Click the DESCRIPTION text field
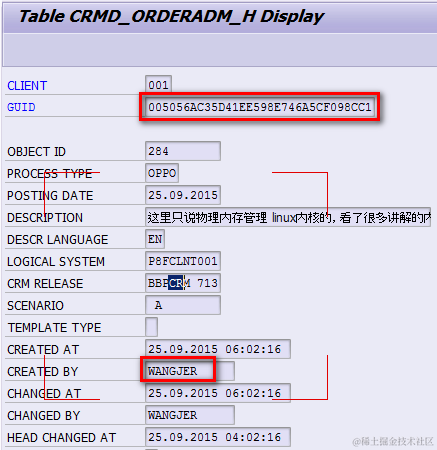Screen dimensions: 437x450 pos(288,217)
